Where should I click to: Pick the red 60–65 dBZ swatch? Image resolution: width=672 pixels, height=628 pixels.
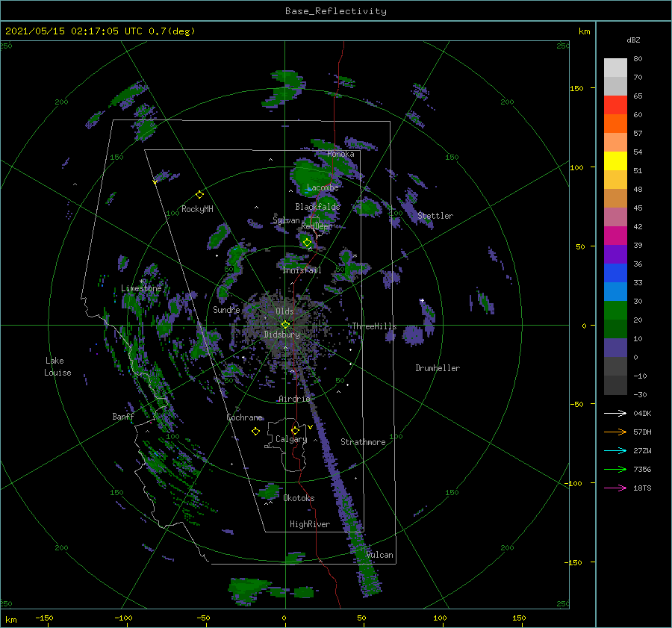[x=615, y=105]
